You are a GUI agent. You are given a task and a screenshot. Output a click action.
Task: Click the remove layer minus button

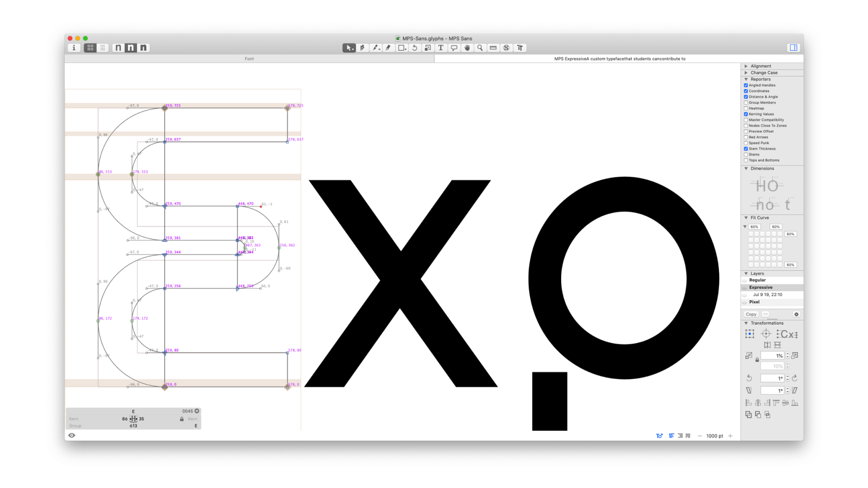[766, 314]
